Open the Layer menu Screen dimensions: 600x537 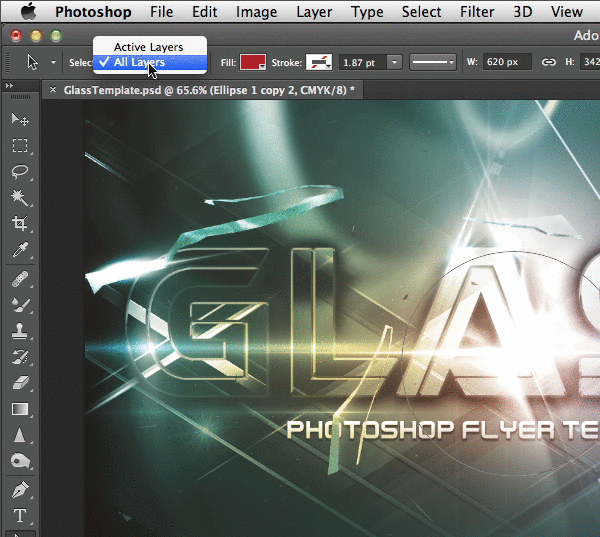pyautogui.click(x=314, y=12)
